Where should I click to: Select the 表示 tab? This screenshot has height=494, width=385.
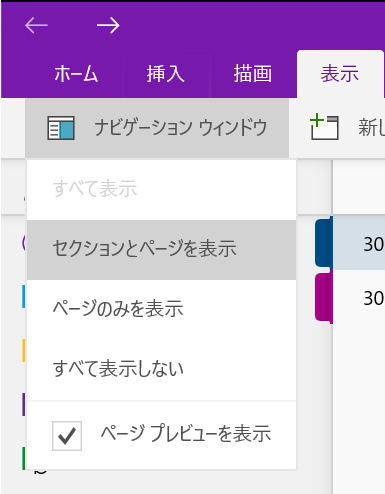(x=340, y=74)
